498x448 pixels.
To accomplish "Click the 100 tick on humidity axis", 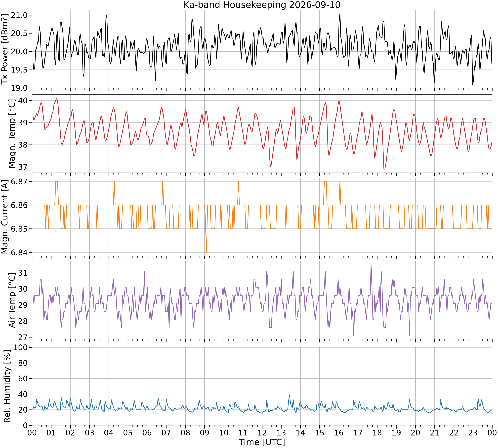I will pos(21,347).
